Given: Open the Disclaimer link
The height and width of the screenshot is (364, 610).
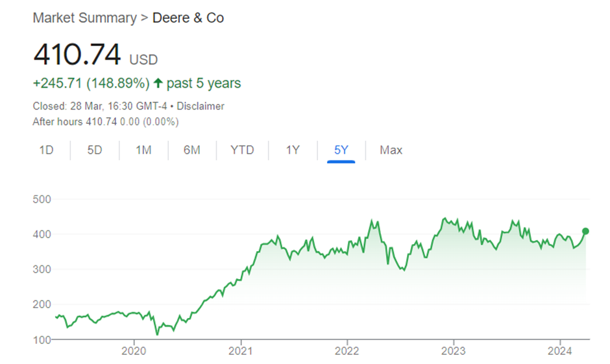Looking at the screenshot, I should coord(201,106).
